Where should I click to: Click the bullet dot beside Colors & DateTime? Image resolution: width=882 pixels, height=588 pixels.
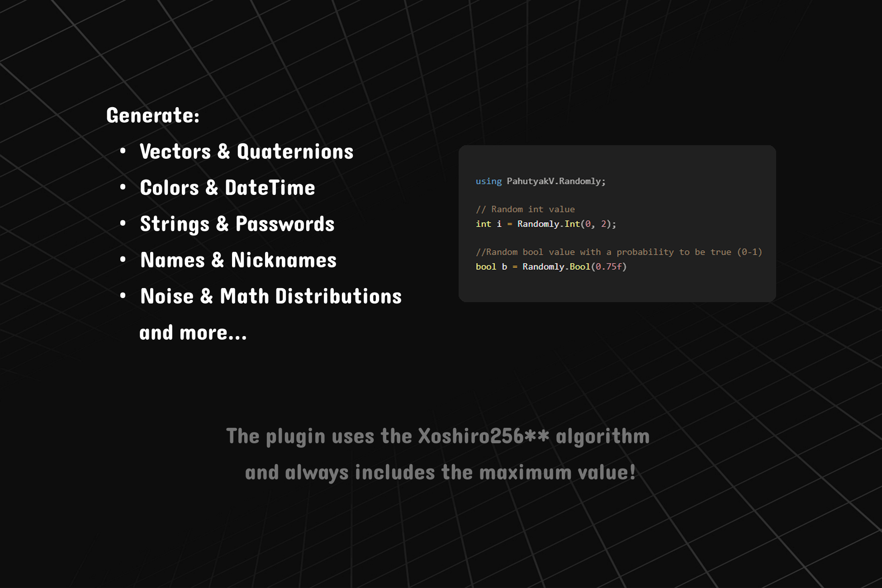123,187
